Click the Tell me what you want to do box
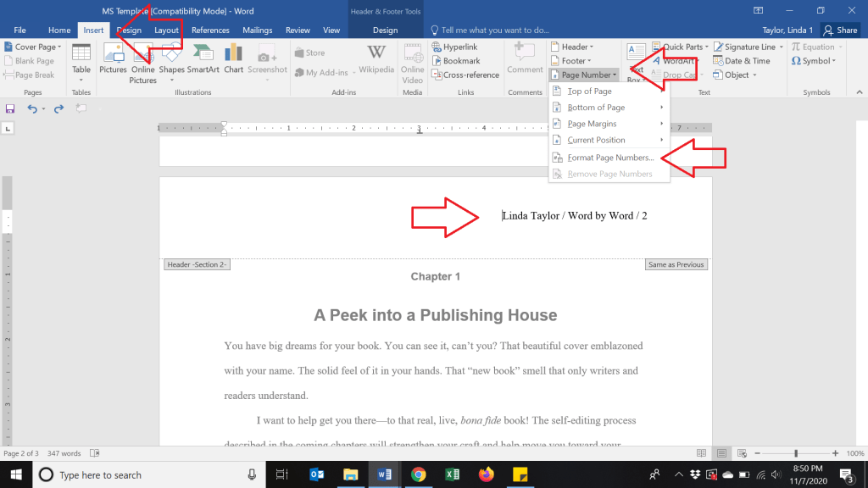This screenshot has height=488, width=868. tap(490, 30)
